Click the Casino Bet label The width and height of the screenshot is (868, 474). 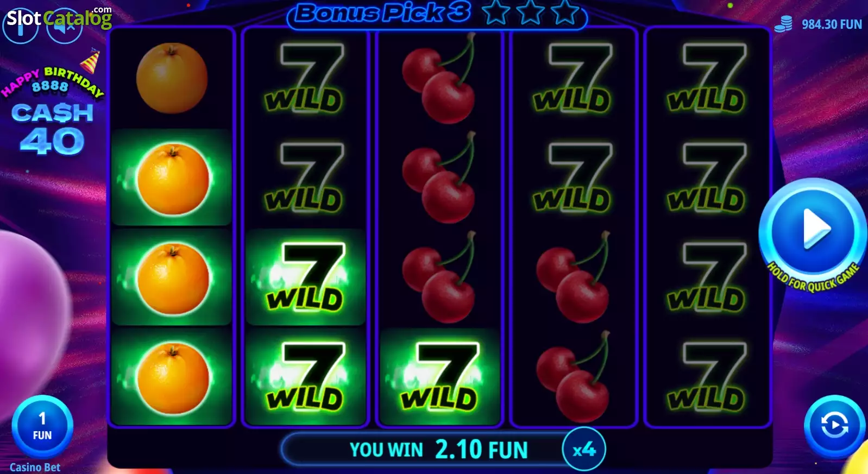point(35,467)
